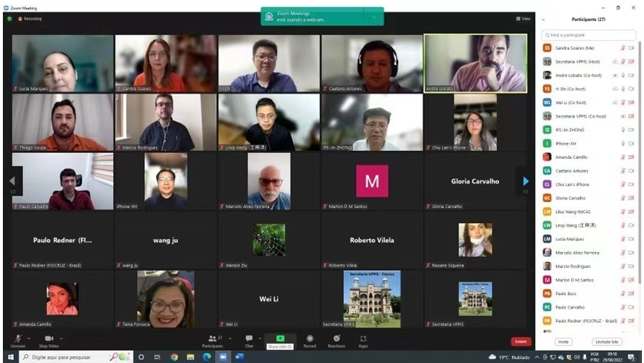Viewport: 644px width, 363px height.
Task: Open the Apps icon in toolbar
Action: [363, 338]
